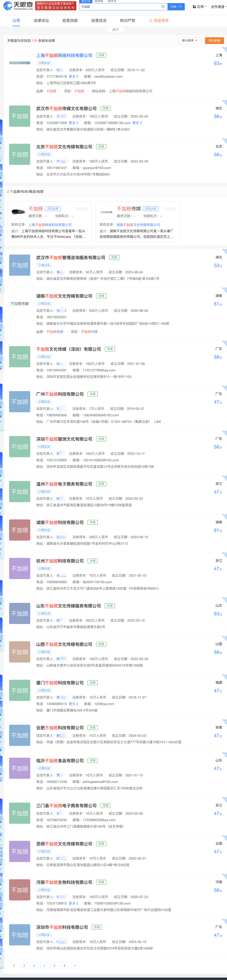Screen dimensions: 227x980
Task: Select the 查公司 search mode tab
Action: [85, 1]
